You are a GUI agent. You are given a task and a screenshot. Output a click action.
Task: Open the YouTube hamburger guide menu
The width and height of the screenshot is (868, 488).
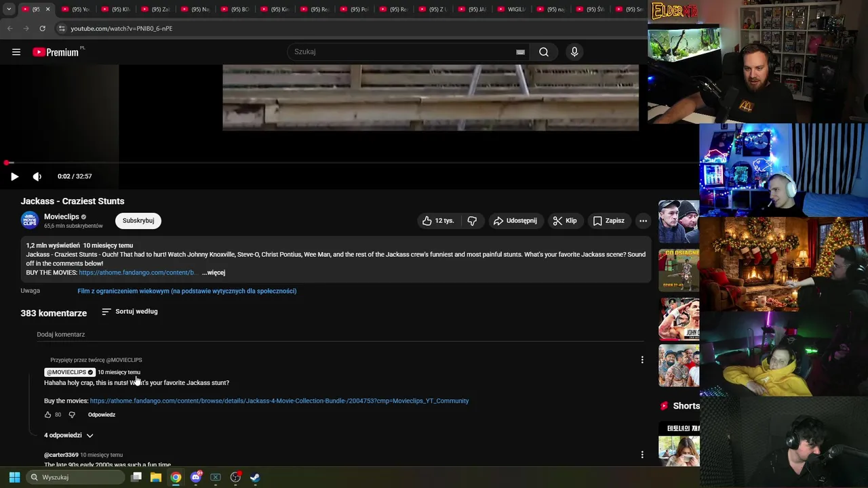click(16, 52)
